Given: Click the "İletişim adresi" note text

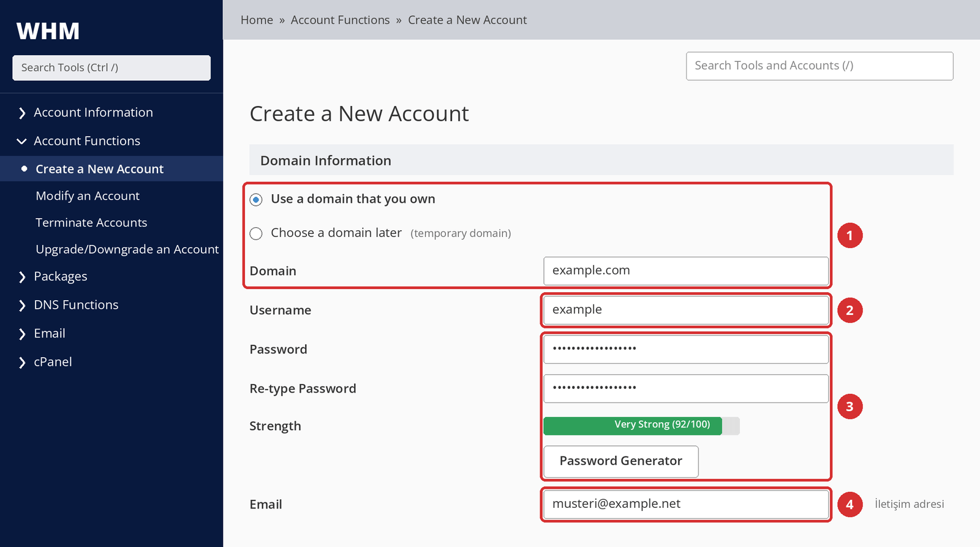Looking at the screenshot, I should click(910, 504).
